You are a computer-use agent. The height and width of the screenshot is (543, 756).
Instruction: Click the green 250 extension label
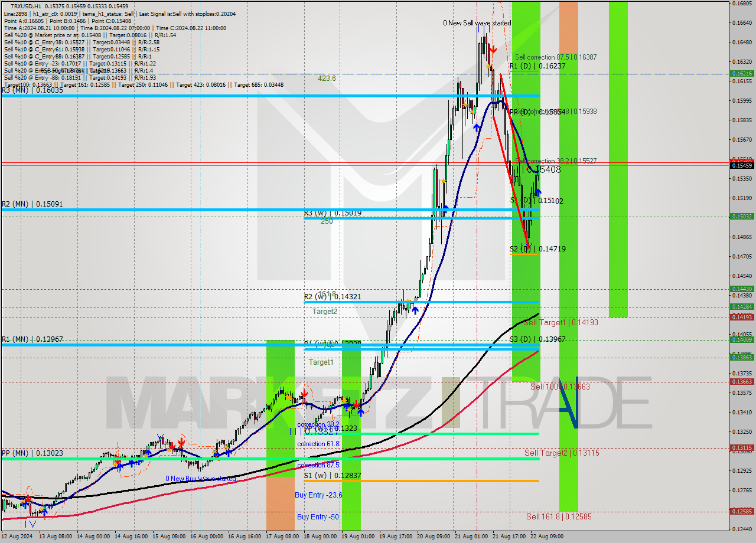tap(327, 221)
